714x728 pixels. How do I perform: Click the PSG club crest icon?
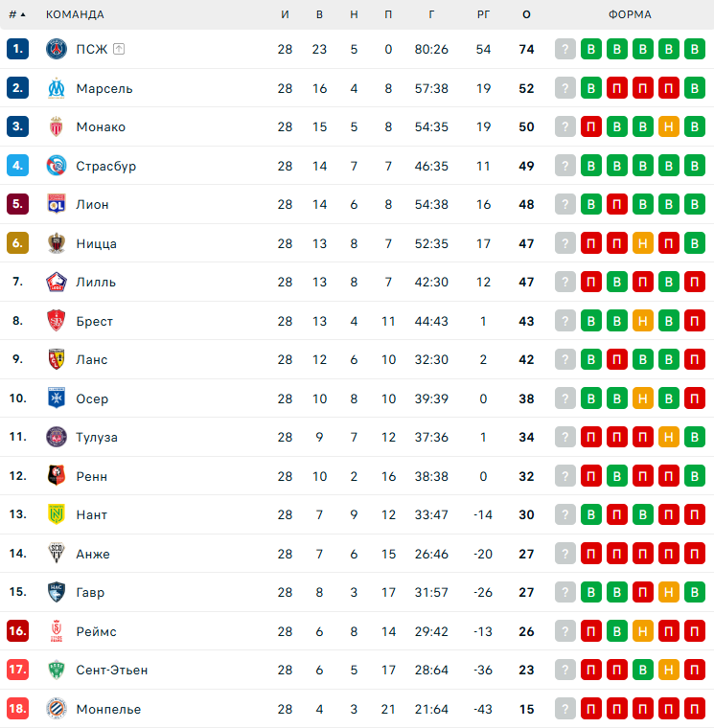(56, 49)
